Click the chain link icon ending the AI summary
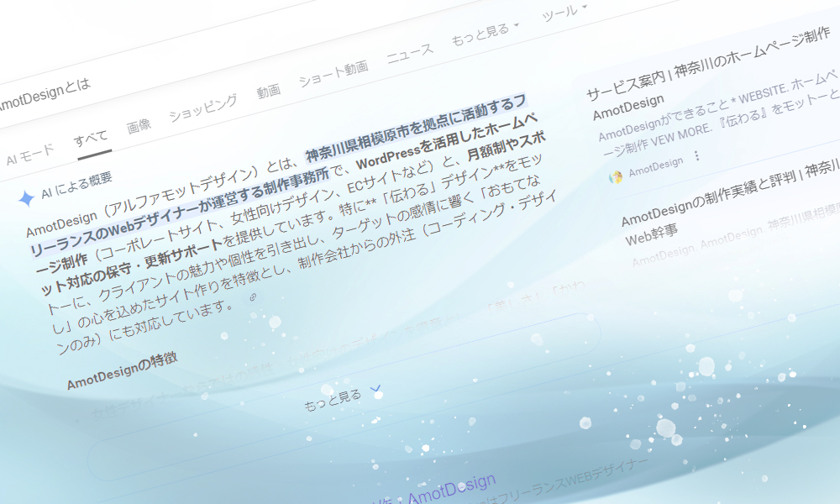The image size is (840, 504). [x=252, y=298]
